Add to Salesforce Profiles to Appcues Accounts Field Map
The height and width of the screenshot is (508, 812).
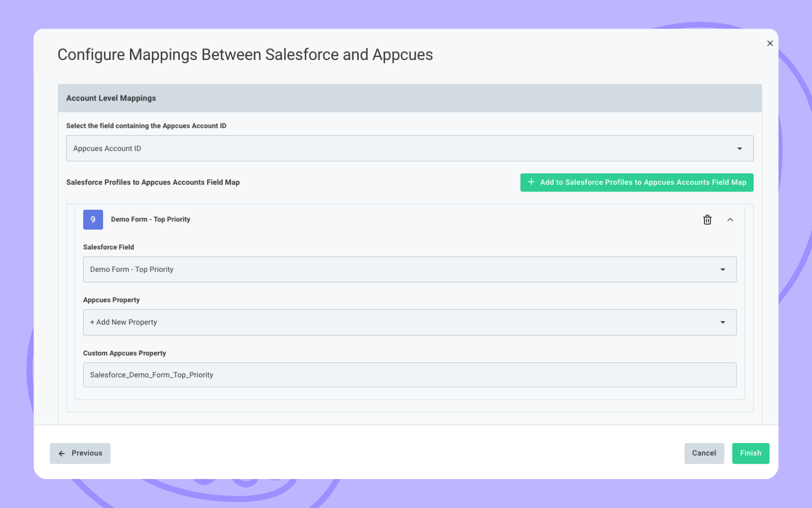[636, 182]
